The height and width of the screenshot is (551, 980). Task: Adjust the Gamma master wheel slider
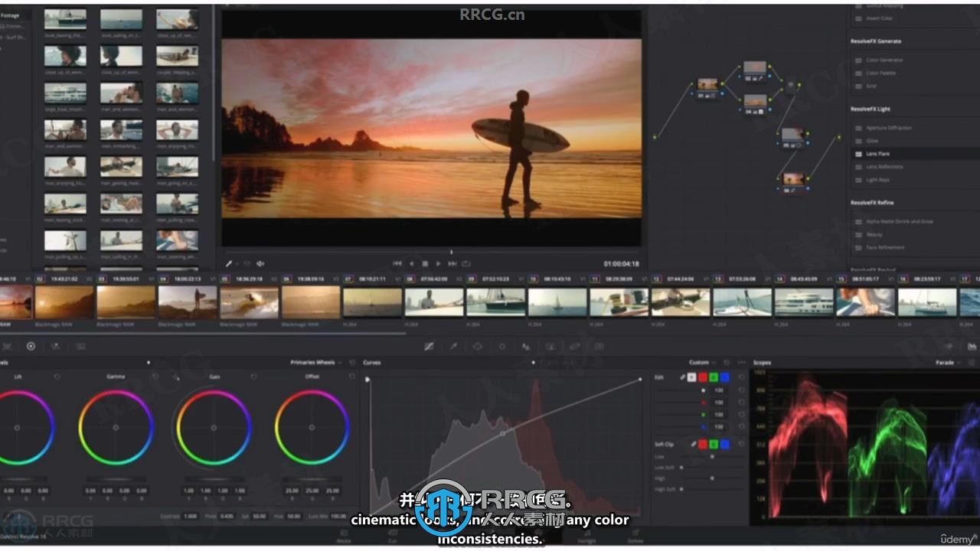tap(116, 479)
